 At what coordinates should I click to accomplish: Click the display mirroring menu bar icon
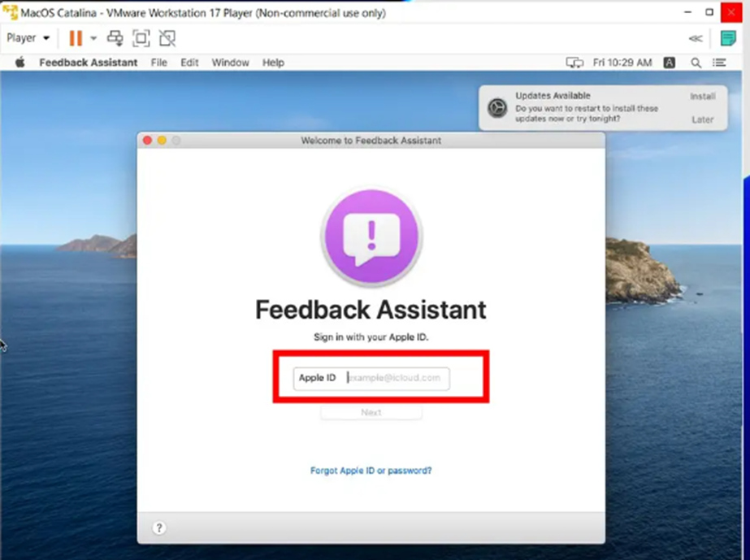point(574,63)
